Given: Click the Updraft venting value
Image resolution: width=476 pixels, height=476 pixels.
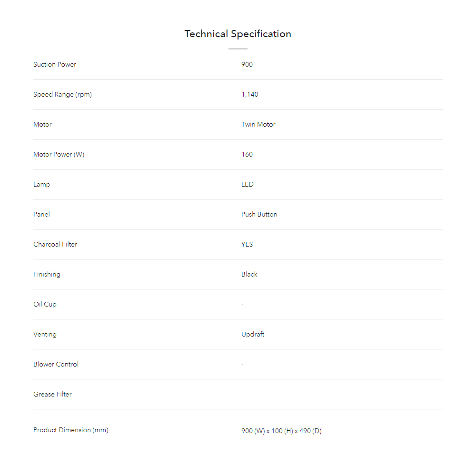Looking at the screenshot, I should (253, 334).
